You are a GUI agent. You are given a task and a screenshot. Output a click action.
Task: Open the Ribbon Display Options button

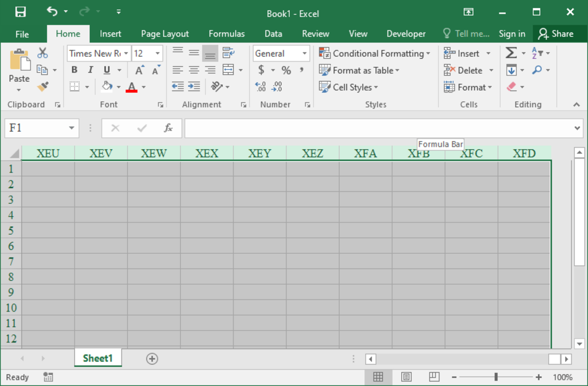pyautogui.click(x=468, y=11)
